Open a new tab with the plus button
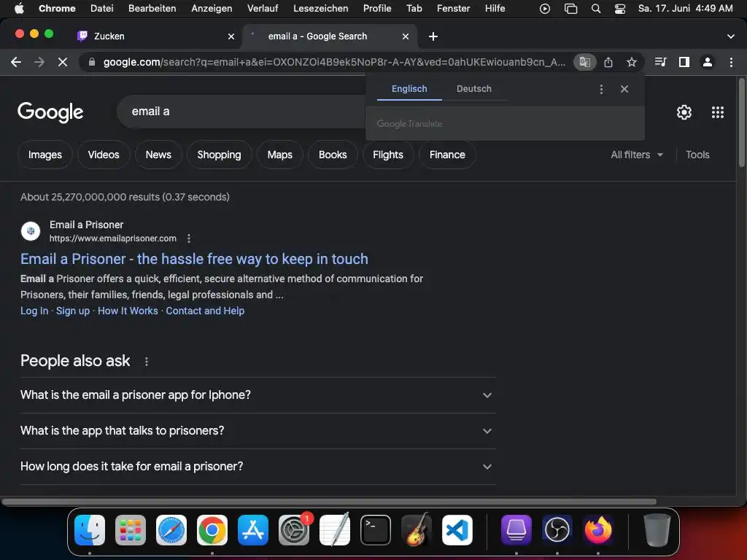 click(433, 36)
